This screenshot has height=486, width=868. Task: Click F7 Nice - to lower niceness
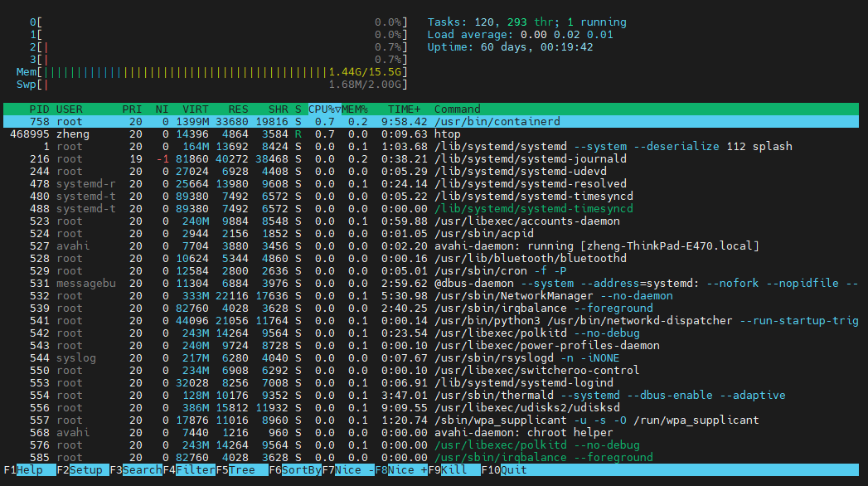[349, 470]
